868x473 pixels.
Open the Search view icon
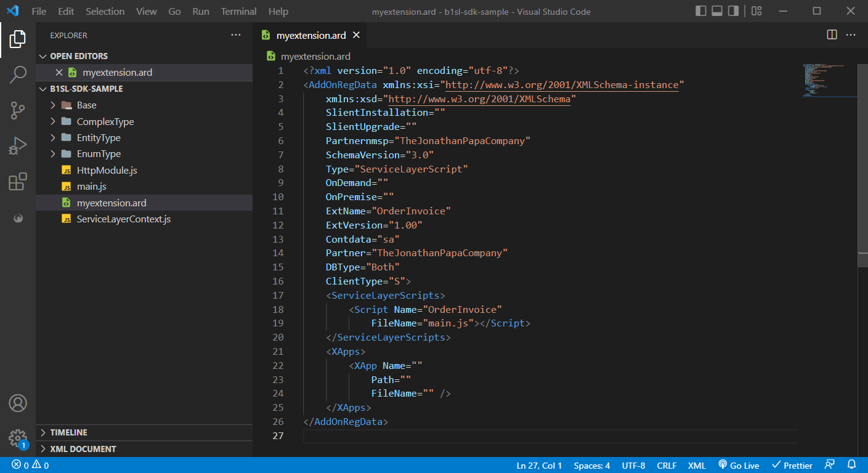17,75
